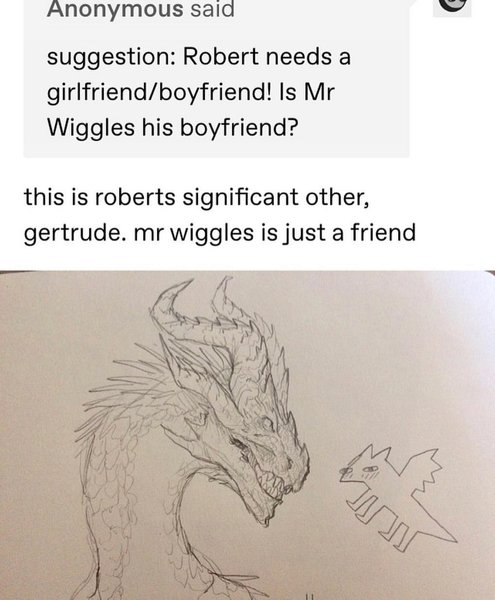Click small doodle creature Robert's face
Viewport: 495px width, 600px height.
coord(360,469)
